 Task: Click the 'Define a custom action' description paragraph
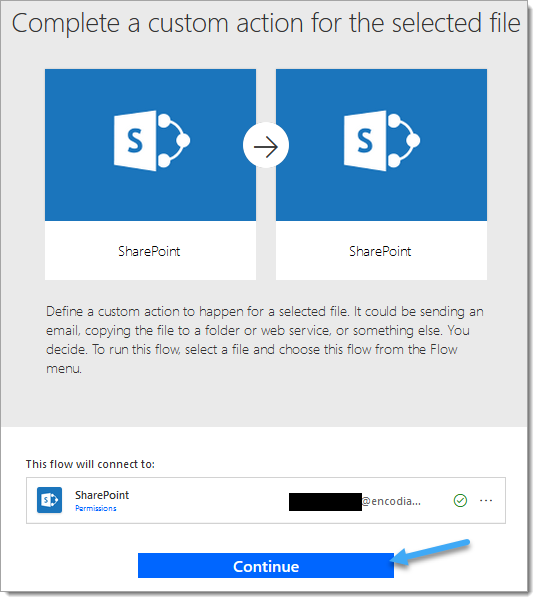coord(265,340)
